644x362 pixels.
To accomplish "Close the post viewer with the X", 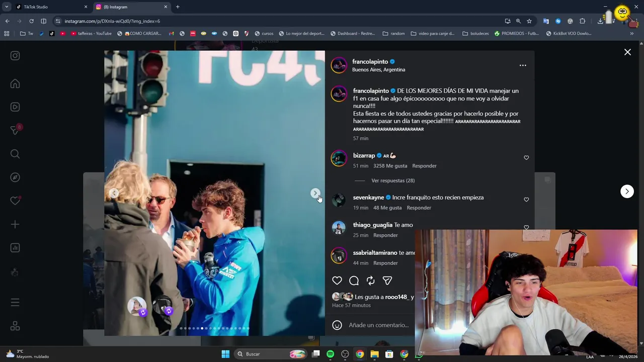I will pyautogui.click(x=627, y=52).
